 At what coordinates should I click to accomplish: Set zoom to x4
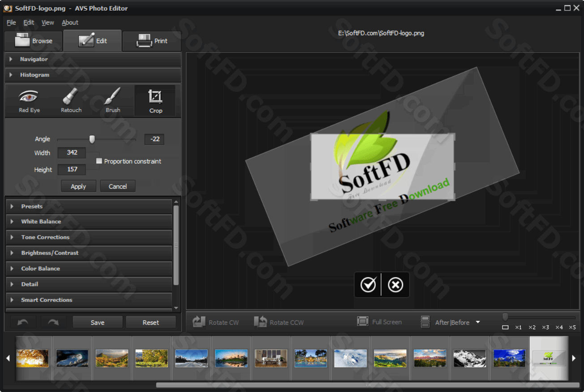[x=559, y=327]
